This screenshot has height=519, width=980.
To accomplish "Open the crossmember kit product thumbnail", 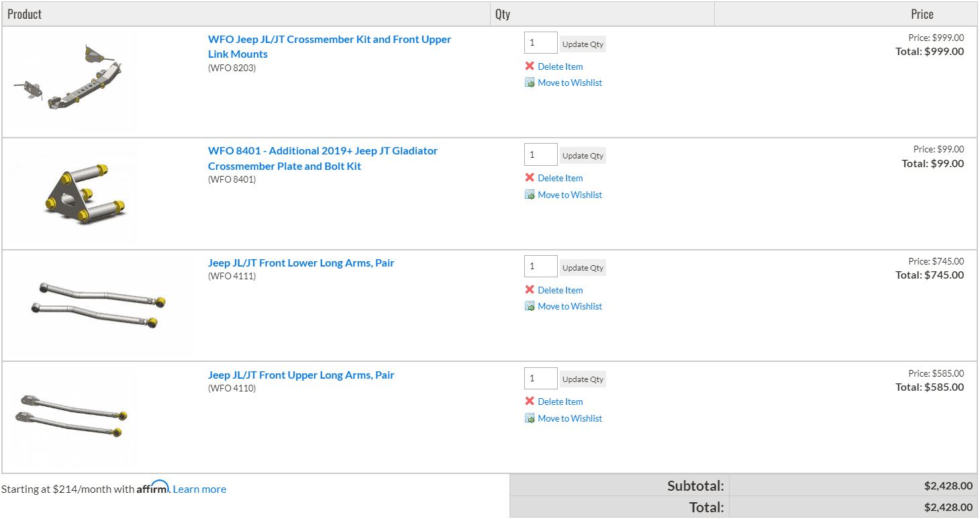I will pos(70,81).
